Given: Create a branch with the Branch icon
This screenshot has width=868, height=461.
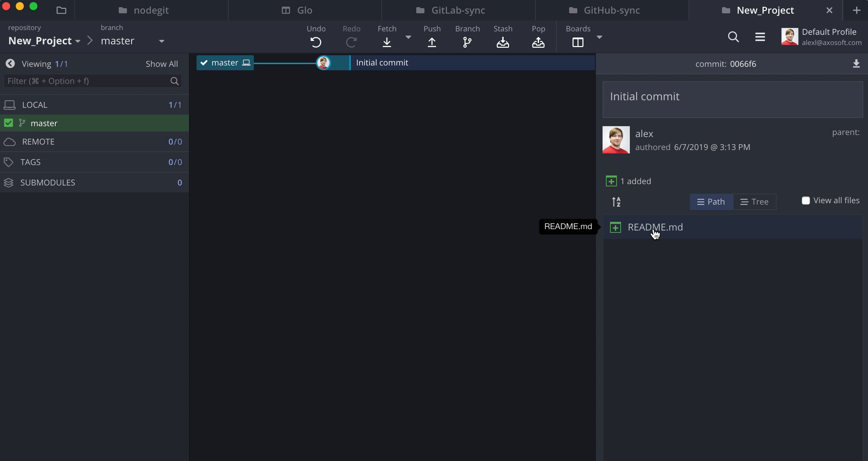Looking at the screenshot, I should (x=467, y=42).
